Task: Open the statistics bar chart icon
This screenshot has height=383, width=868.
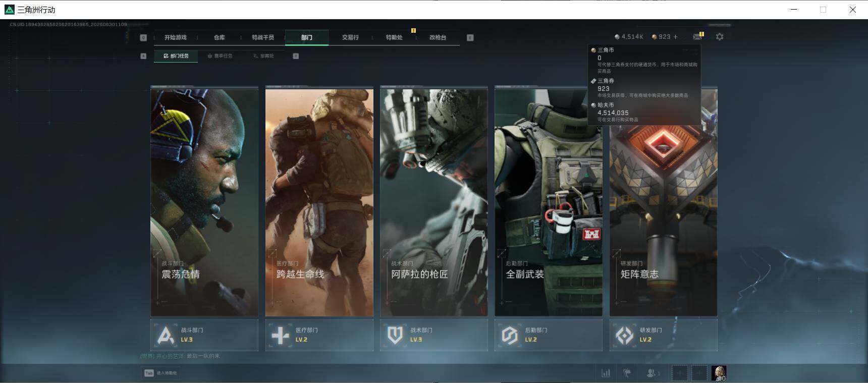Action: click(x=606, y=373)
